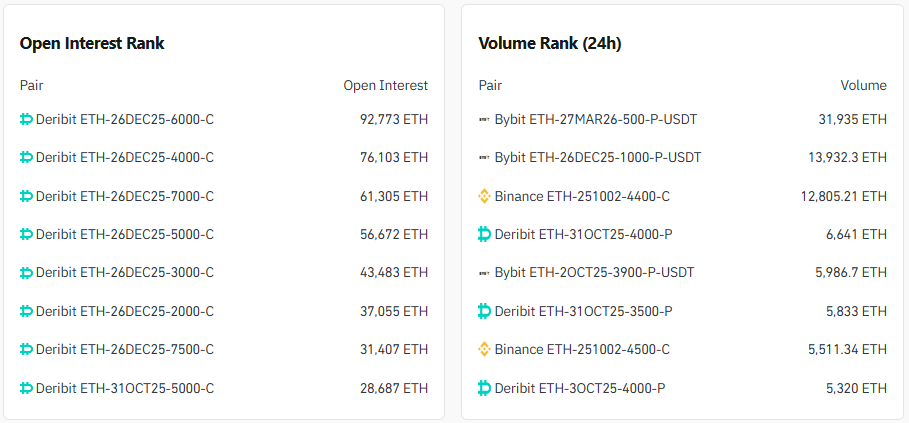This screenshot has height=423, width=909.
Task: Click Deribit icon beside ETH-3OCT25-4000-P
Action: pos(485,388)
